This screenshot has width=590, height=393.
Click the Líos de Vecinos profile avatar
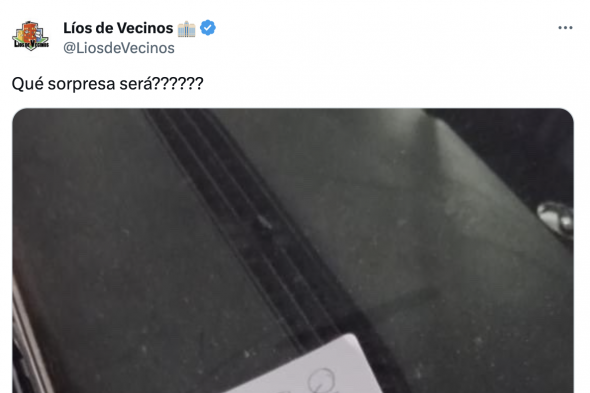(30, 36)
